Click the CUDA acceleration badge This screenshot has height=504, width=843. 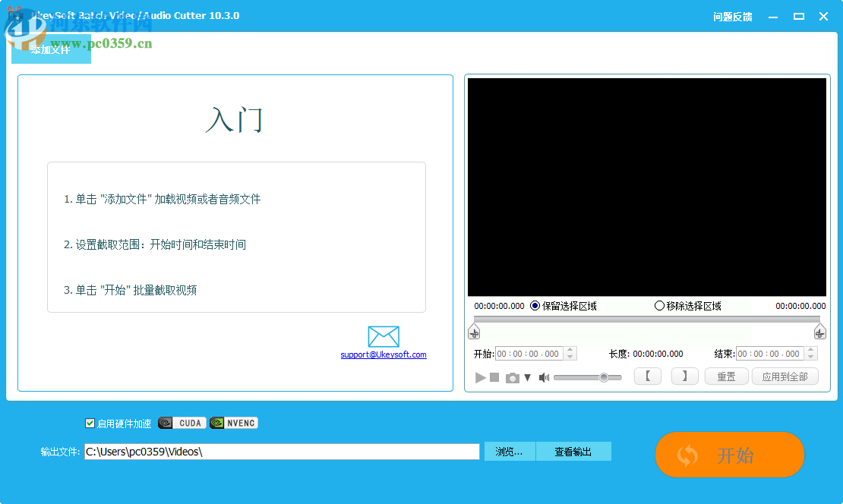point(182,423)
